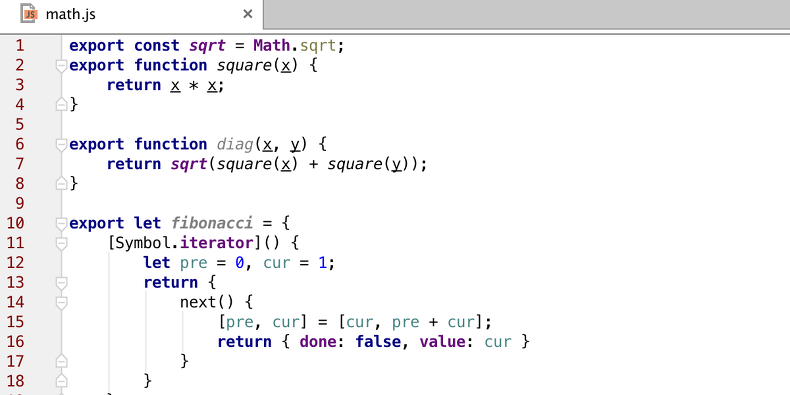Click 'pre + cur' expression on line 15
The height and width of the screenshot is (395, 790).
(x=433, y=322)
